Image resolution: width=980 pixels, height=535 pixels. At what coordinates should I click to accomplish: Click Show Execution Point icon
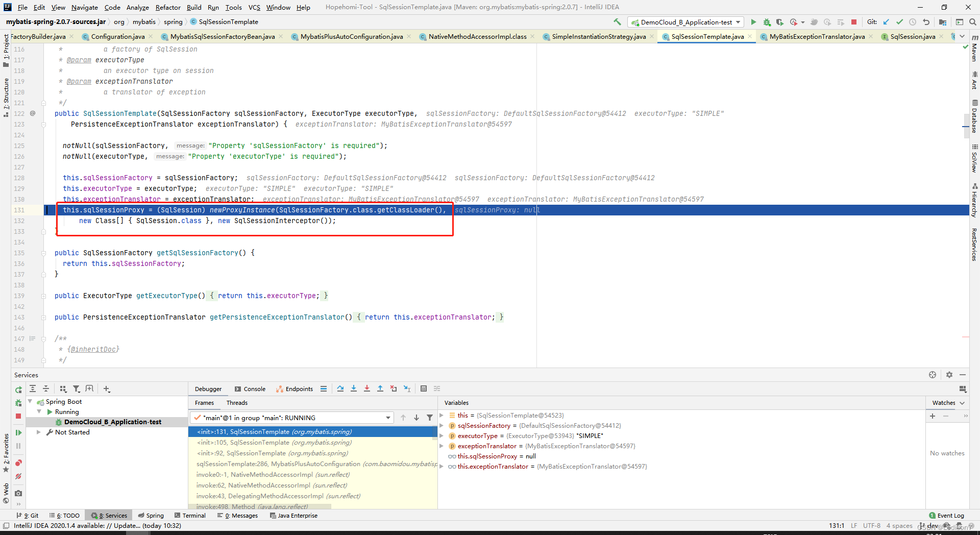324,388
